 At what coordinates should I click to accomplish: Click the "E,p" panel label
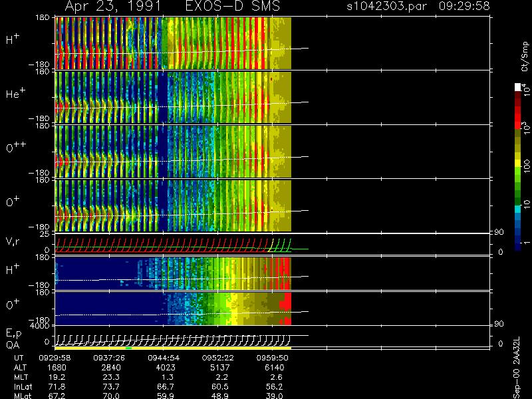(x=14, y=334)
